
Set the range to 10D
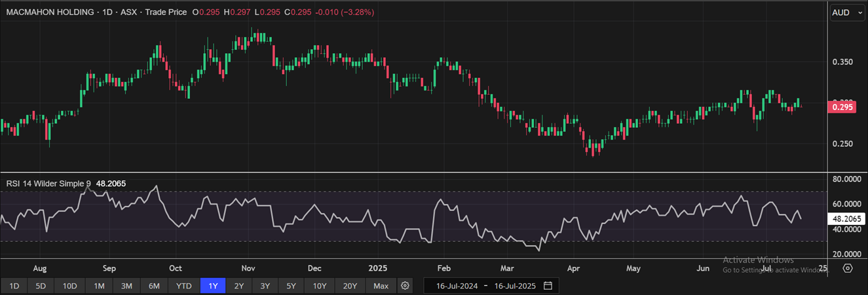pos(69,286)
